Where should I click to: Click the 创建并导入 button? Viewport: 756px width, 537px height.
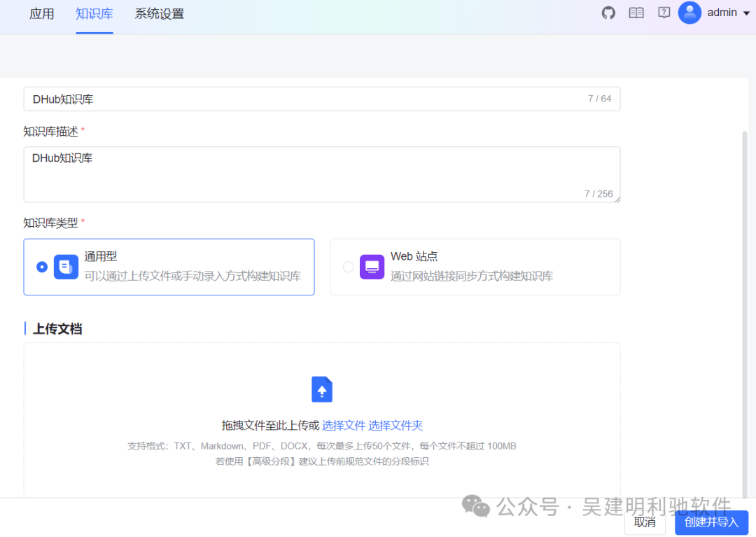[x=712, y=522]
